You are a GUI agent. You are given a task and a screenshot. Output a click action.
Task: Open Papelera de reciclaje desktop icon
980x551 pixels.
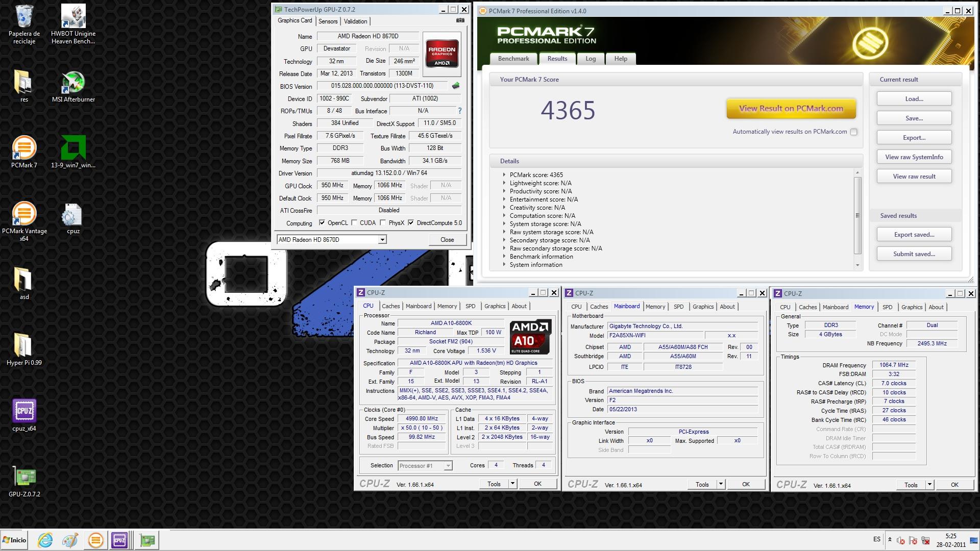(x=24, y=24)
